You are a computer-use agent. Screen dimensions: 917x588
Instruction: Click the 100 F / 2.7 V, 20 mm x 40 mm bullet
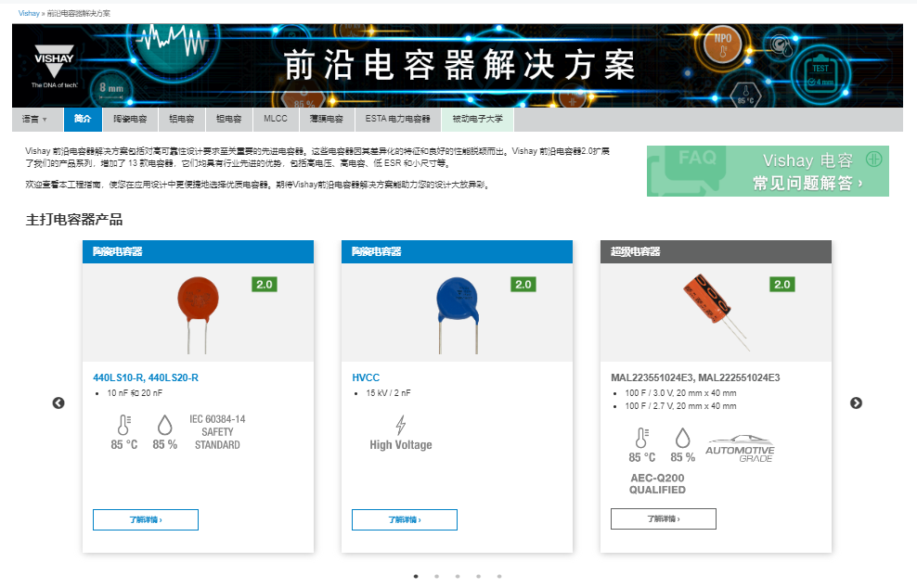tap(680, 405)
